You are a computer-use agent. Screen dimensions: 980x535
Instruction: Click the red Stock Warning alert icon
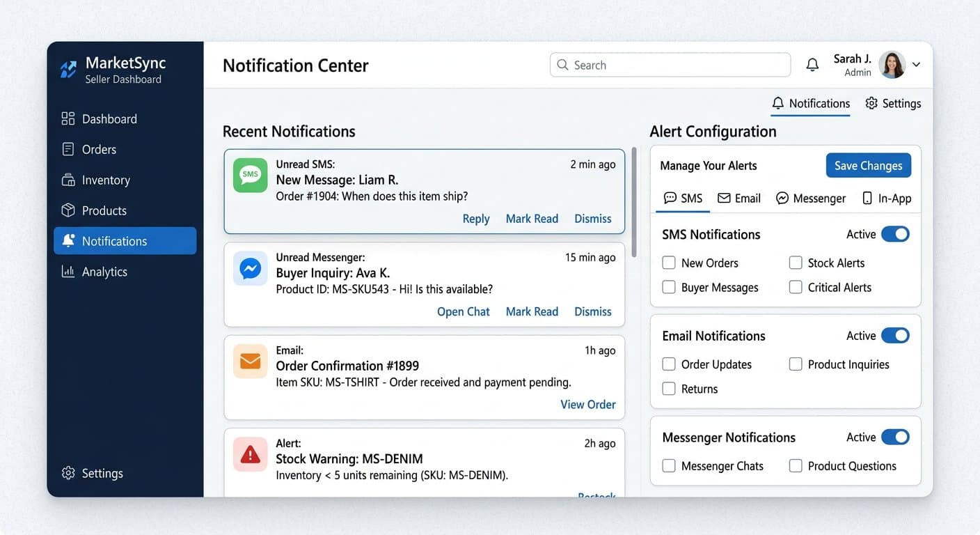[x=250, y=454]
